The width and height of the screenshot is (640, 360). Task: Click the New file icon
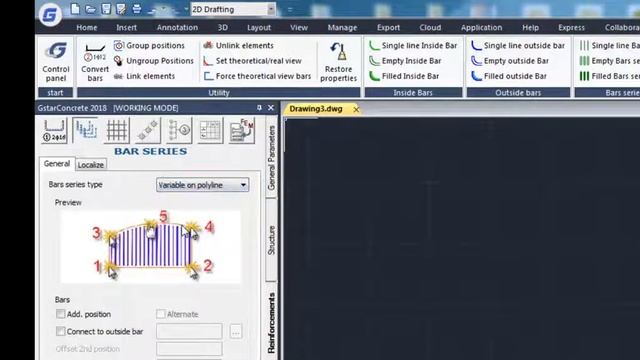point(75,9)
